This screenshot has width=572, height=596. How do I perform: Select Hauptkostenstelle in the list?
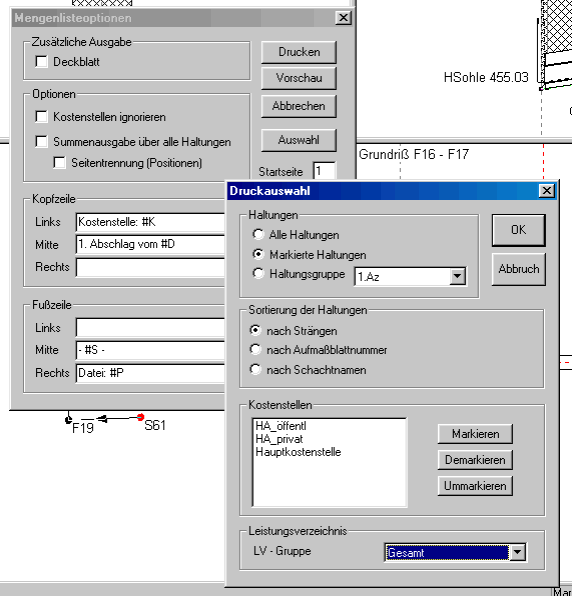pyautogui.click(x=298, y=452)
